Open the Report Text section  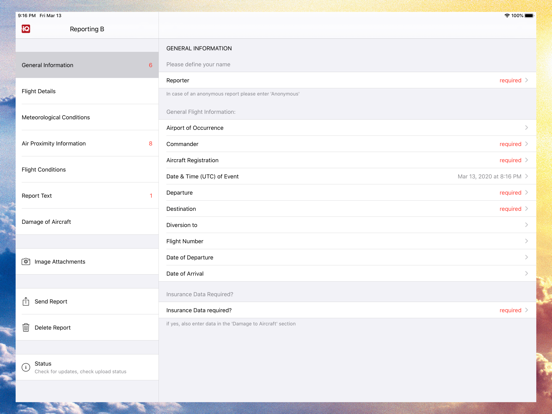click(87, 195)
